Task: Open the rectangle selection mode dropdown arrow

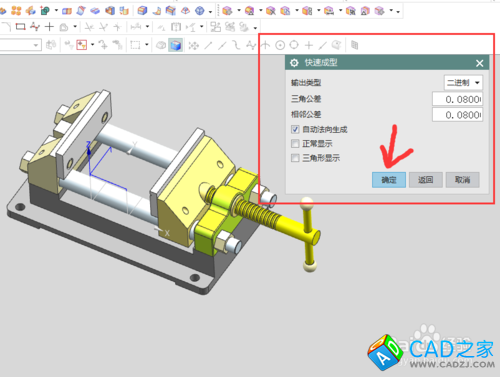Action: click(x=147, y=45)
